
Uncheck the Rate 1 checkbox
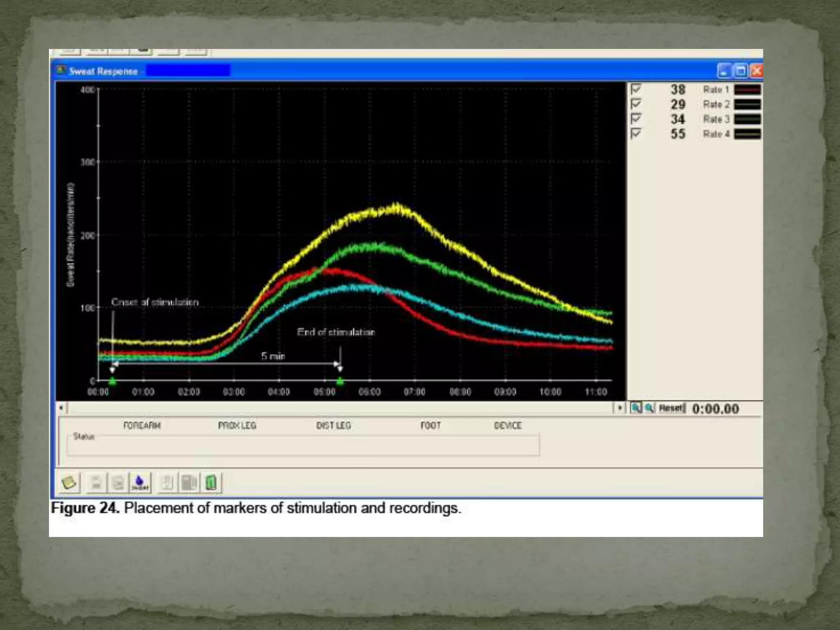(636, 89)
